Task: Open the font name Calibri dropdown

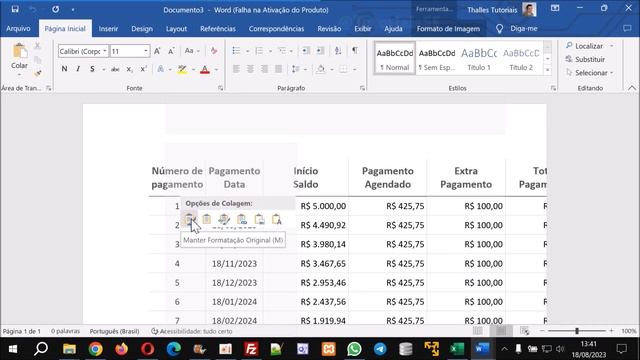Action: click(x=105, y=51)
